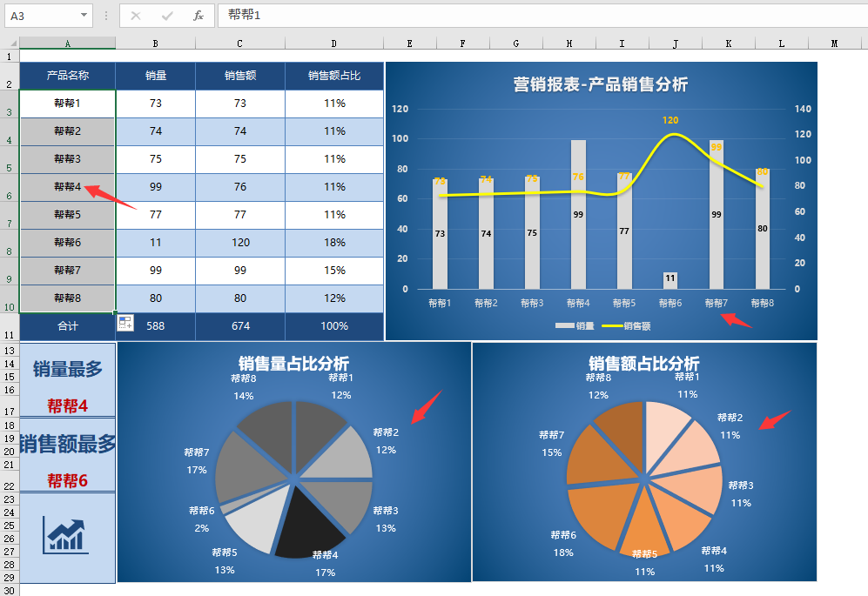
Task: Select column M header
Action: click(x=834, y=44)
